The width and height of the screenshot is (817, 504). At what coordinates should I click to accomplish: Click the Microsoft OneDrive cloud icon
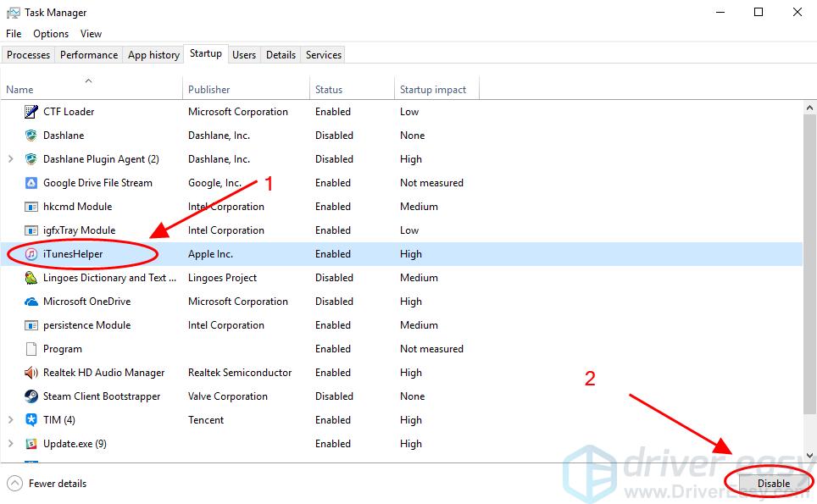31,301
